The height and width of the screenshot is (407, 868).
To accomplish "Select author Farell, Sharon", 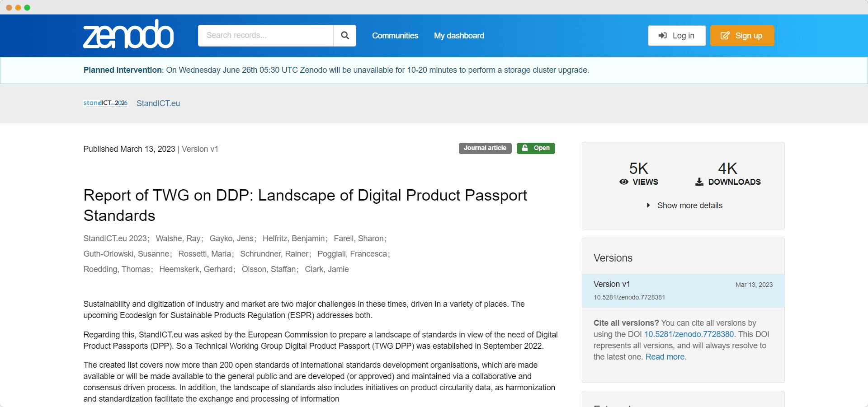I will coord(359,239).
